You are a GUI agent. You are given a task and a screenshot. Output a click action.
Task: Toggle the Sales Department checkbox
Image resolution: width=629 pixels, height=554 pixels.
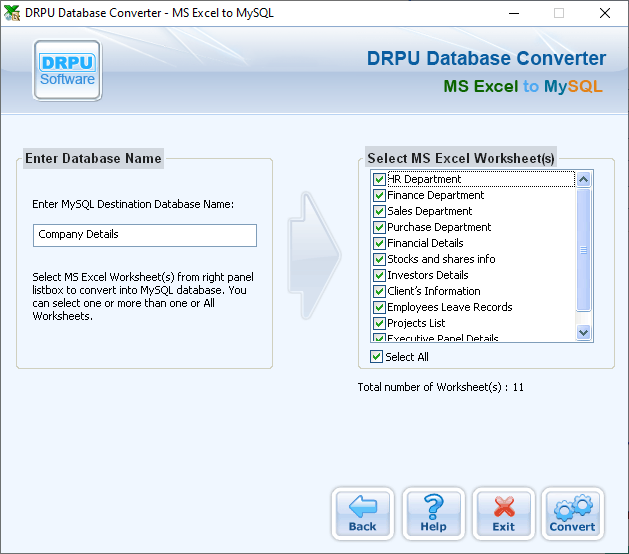point(379,211)
